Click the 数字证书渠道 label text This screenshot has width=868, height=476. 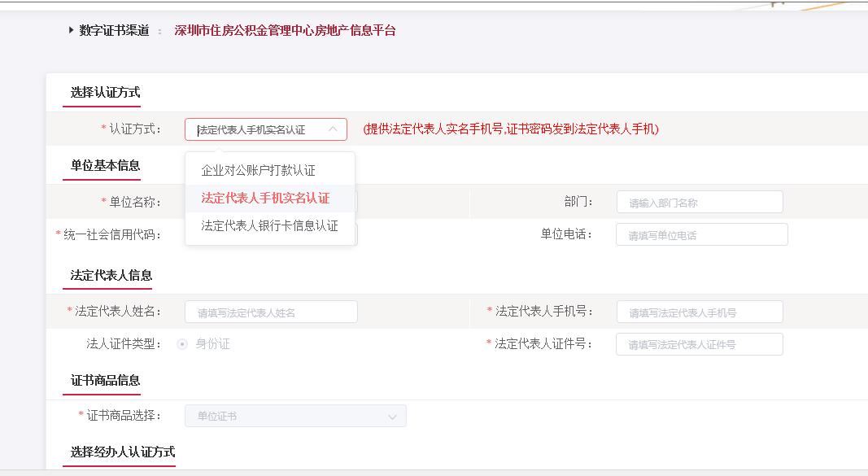(114, 31)
